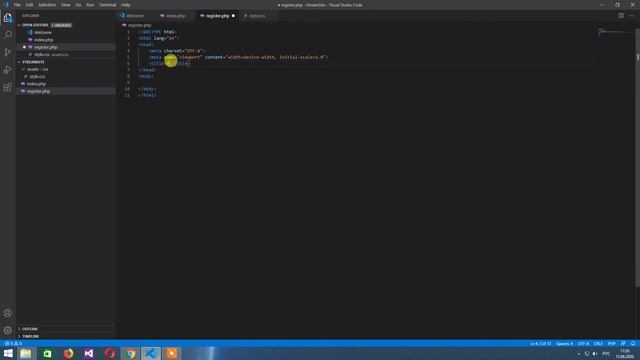Open the Windows Start menu
640x360 pixels.
coord(8,353)
